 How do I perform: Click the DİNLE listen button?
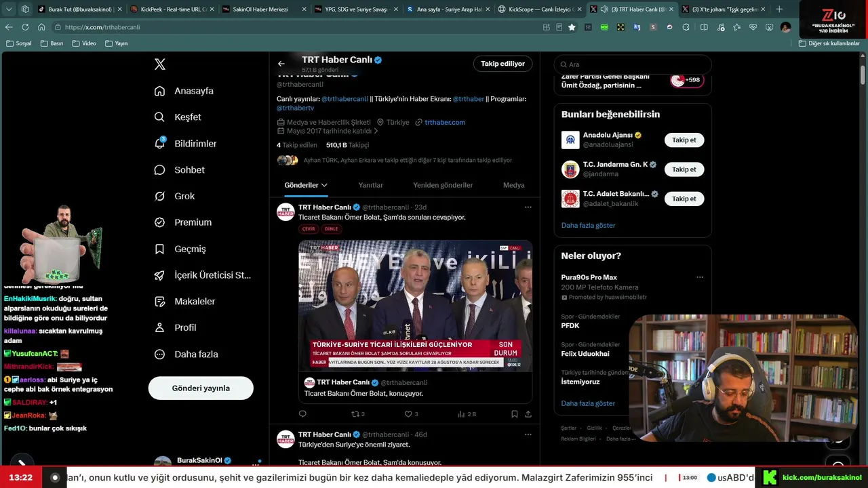(x=332, y=229)
